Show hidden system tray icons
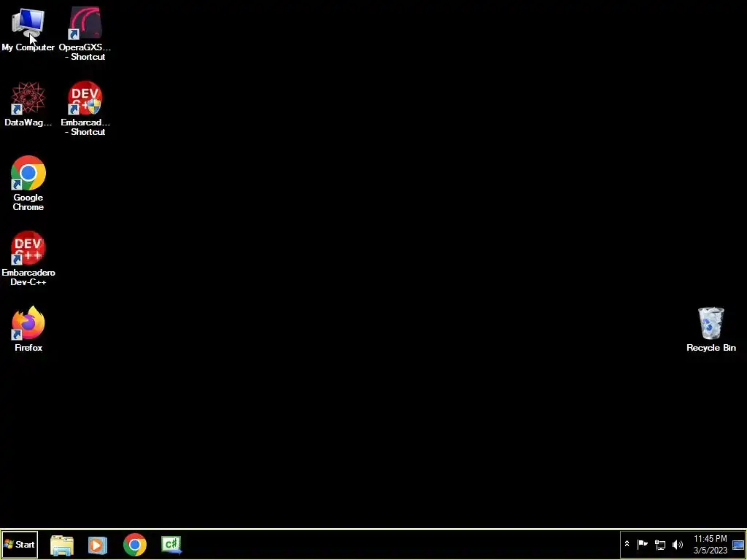The width and height of the screenshot is (747, 560). tap(627, 544)
